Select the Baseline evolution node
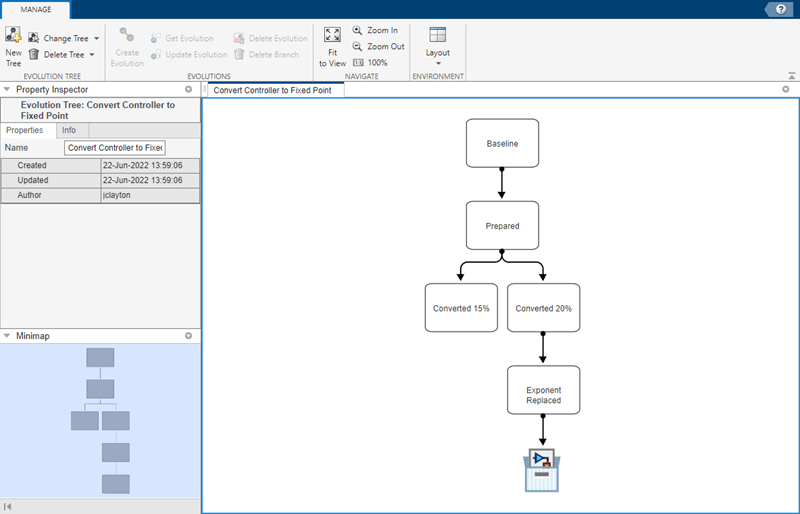The width and height of the screenshot is (800, 514). tap(502, 143)
